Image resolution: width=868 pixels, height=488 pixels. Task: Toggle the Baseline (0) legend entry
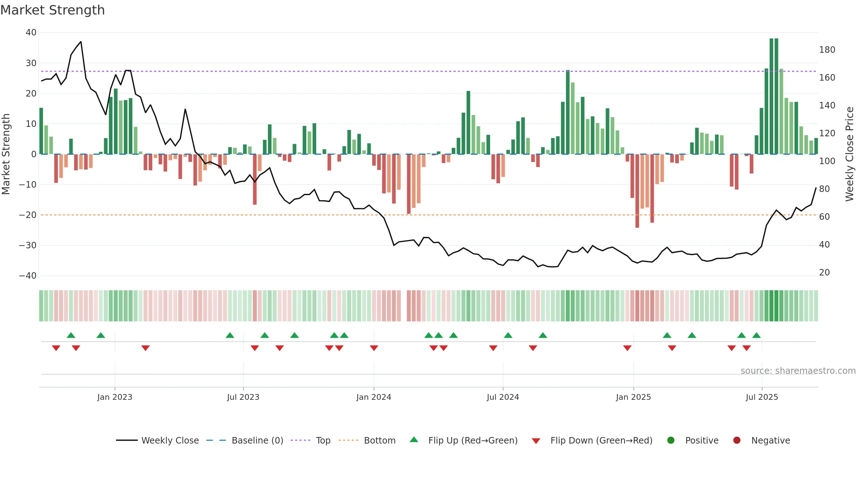[245, 440]
